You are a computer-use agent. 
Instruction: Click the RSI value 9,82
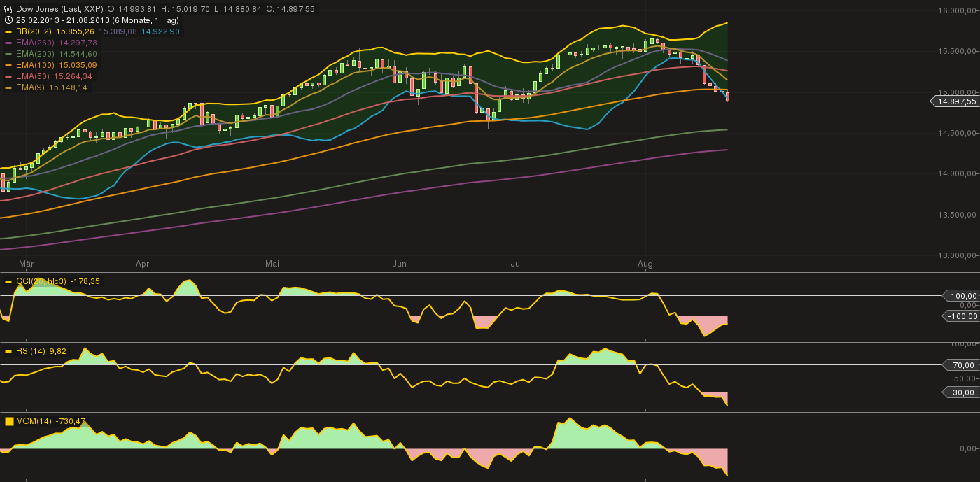[57, 351]
